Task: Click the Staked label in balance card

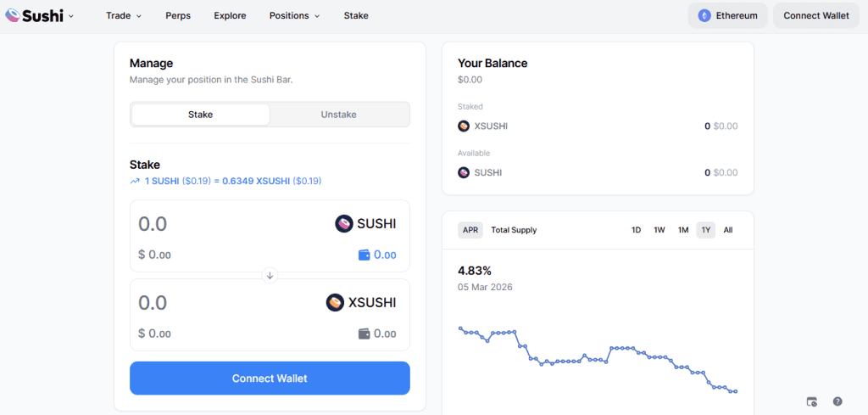Action: [x=470, y=106]
